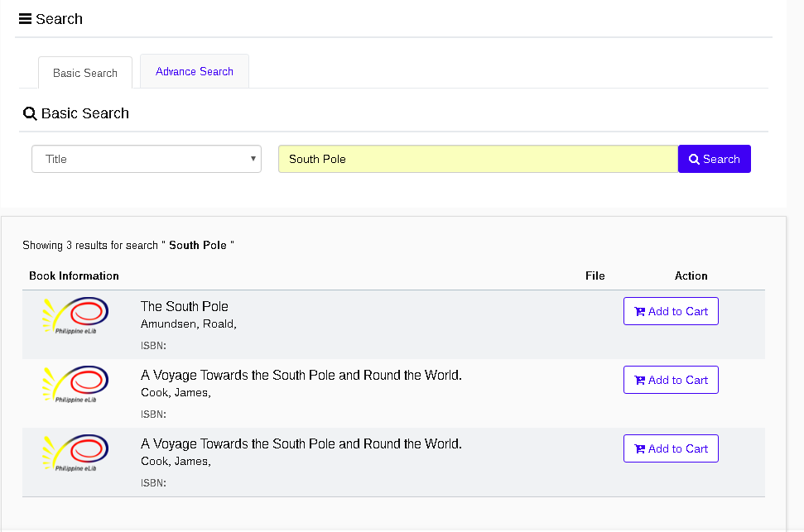Switch to the Advance Search tab

[x=195, y=72]
